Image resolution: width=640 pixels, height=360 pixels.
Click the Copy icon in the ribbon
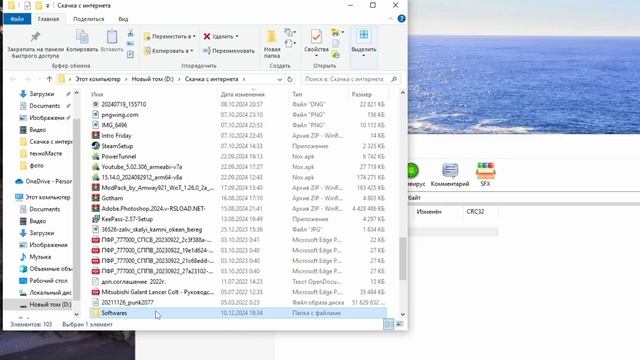pos(82,37)
